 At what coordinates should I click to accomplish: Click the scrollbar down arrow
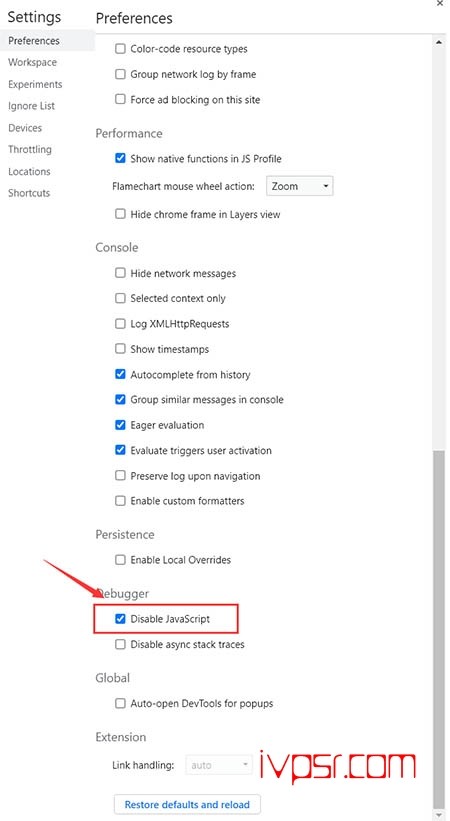click(439, 815)
